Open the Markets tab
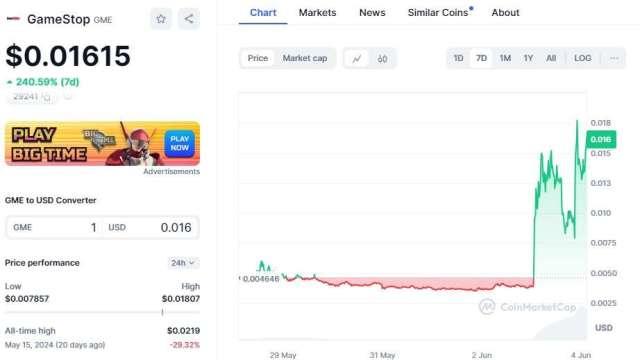Image resolution: width=640 pixels, height=360 pixels. click(318, 13)
